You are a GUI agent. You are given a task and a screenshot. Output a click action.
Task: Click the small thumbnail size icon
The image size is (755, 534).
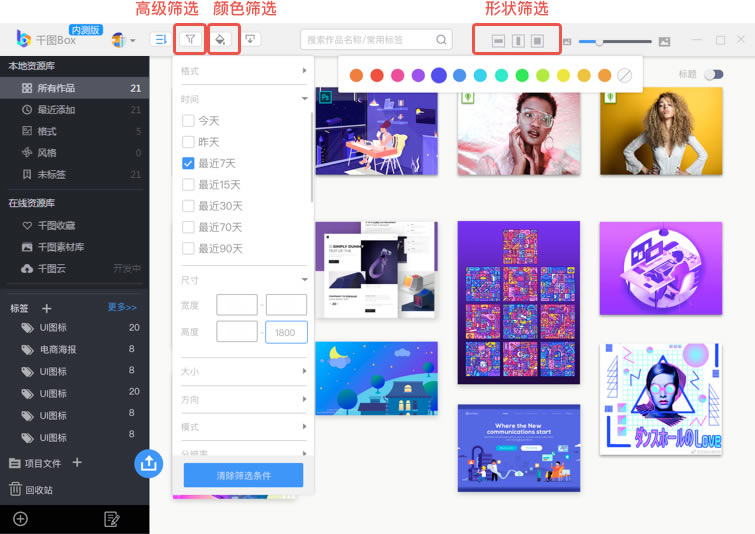coord(567,42)
